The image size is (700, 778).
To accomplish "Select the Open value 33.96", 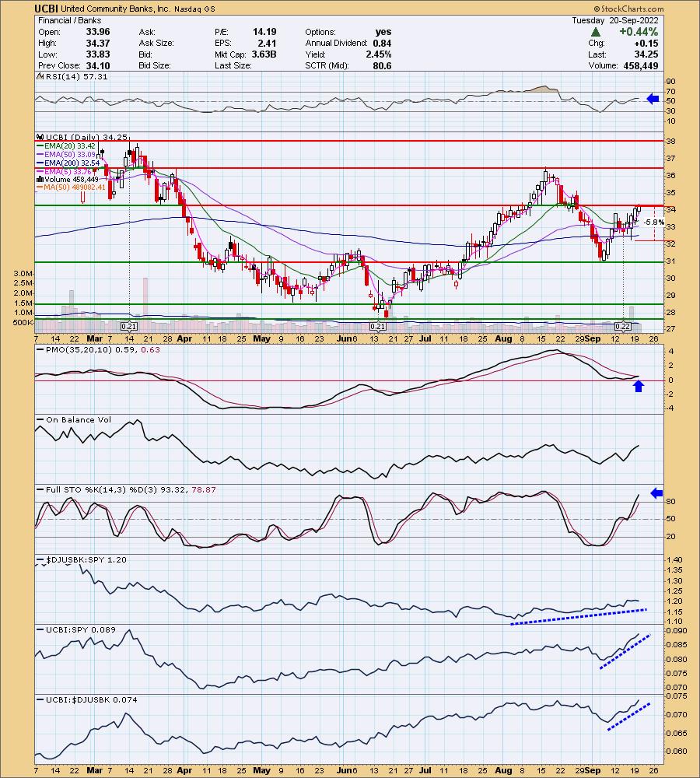I will click(x=98, y=32).
